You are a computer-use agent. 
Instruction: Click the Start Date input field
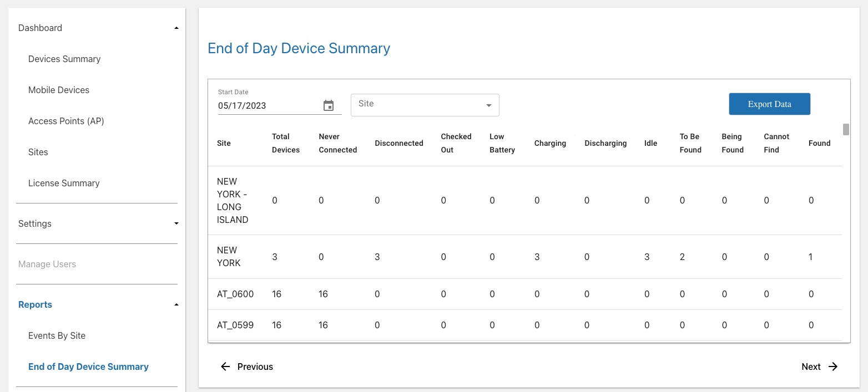pyautogui.click(x=266, y=105)
